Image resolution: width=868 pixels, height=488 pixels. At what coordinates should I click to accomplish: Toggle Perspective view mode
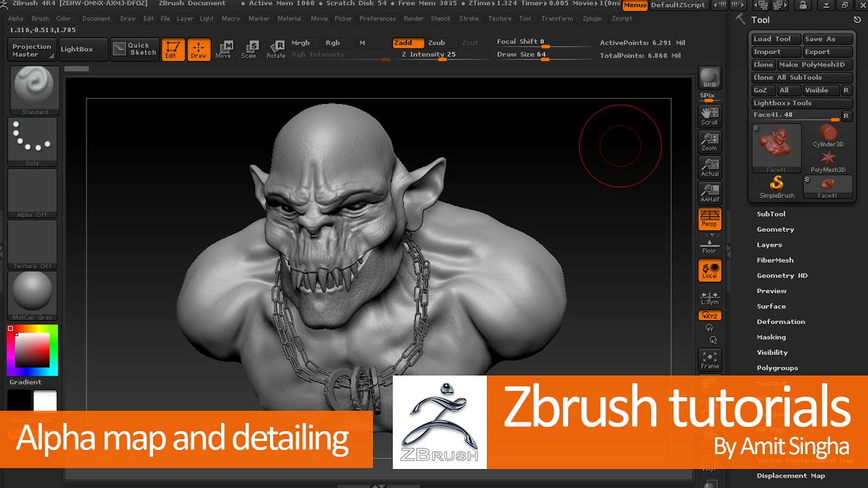(710, 219)
